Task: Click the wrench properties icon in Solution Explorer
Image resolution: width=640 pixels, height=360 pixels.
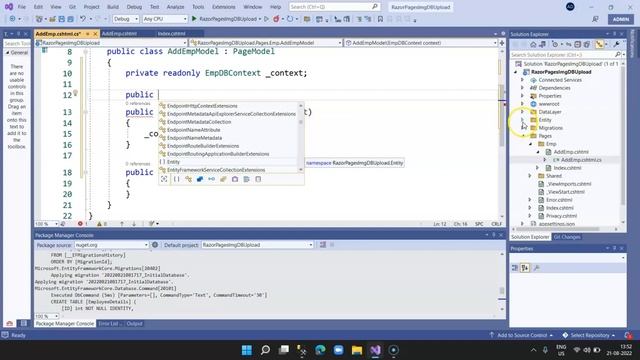Action: 616,44
